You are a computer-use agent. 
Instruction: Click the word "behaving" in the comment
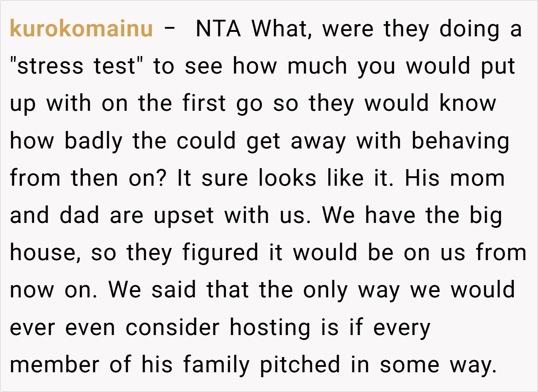tap(460, 141)
